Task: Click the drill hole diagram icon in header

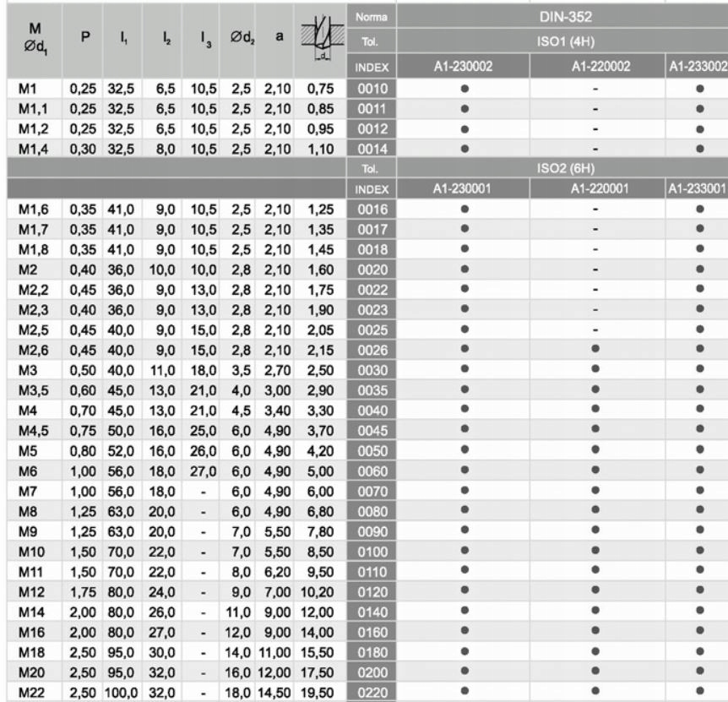Action: (323, 38)
